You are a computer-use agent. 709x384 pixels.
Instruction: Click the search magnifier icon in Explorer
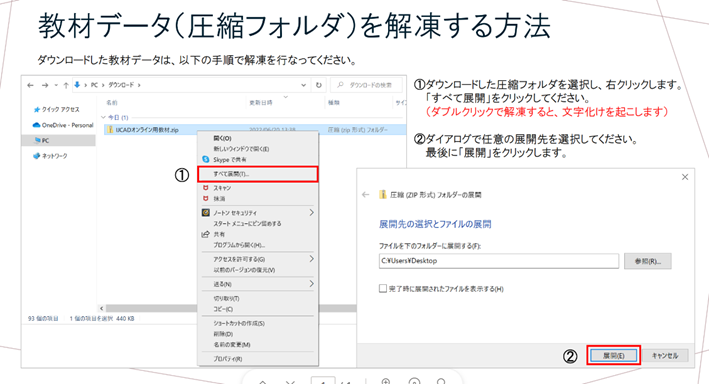pyautogui.click(x=340, y=85)
